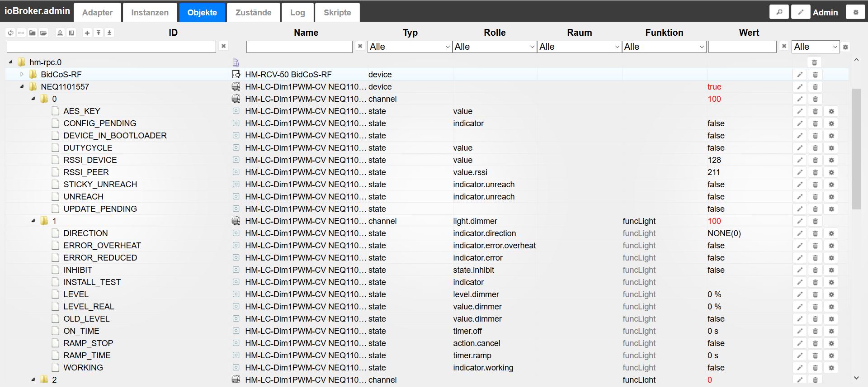The height and width of the screenshot is (389, 868).
Task: Click the upload arrow icon in the toolbar
Action: click(98, 33)
